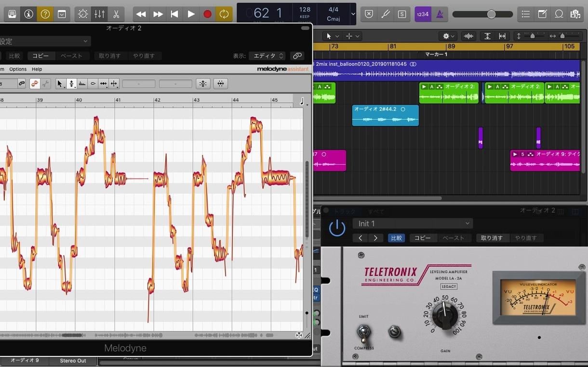Click Melodyne note separation blob icon
The image size is (588, 367).
pyautogui.click(x=35, y=83)
